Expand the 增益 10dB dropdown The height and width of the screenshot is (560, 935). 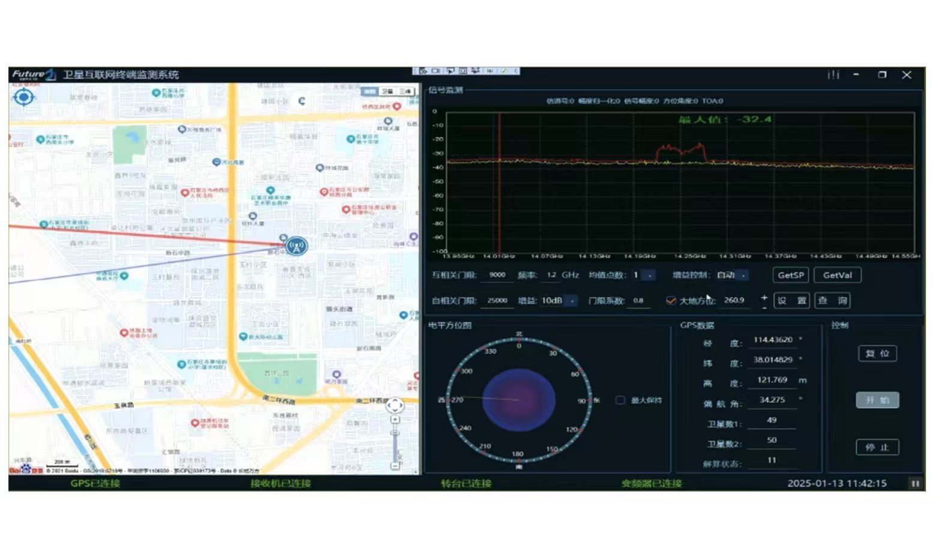572,301
